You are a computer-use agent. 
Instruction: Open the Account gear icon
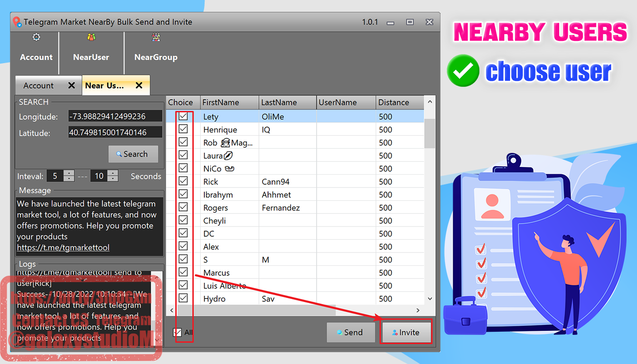click(36, 37)
